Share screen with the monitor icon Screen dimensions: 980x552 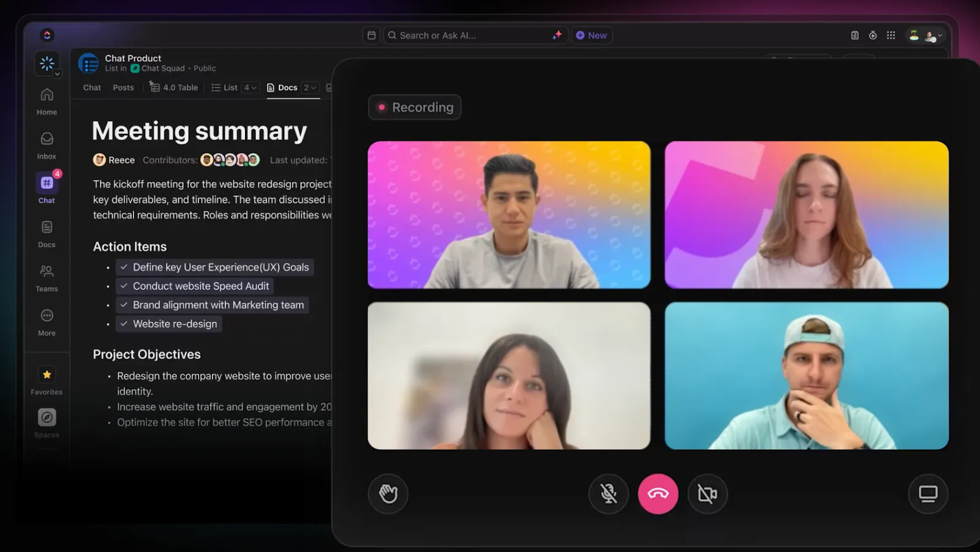click(928, 494)
